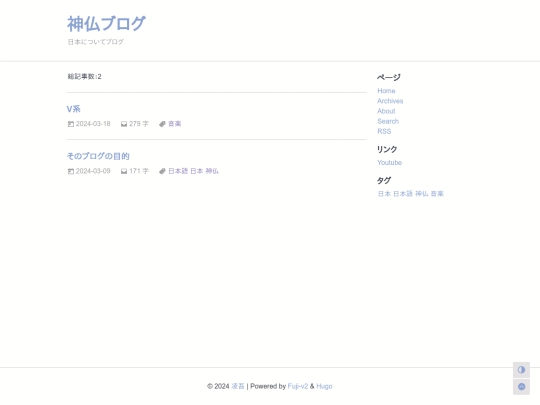Image resolution: width=540 pixels, height=405 pixels.
Task: Click the 171 字 word count
Action: click(x=139, y=171)
